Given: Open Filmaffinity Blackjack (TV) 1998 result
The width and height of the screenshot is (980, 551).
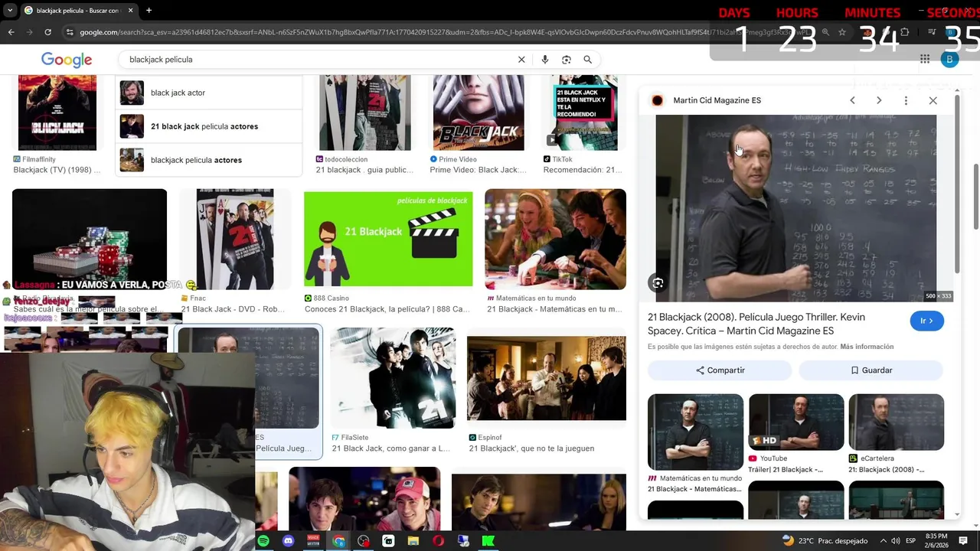Looking at the screenshot, I should pos(57,124).
